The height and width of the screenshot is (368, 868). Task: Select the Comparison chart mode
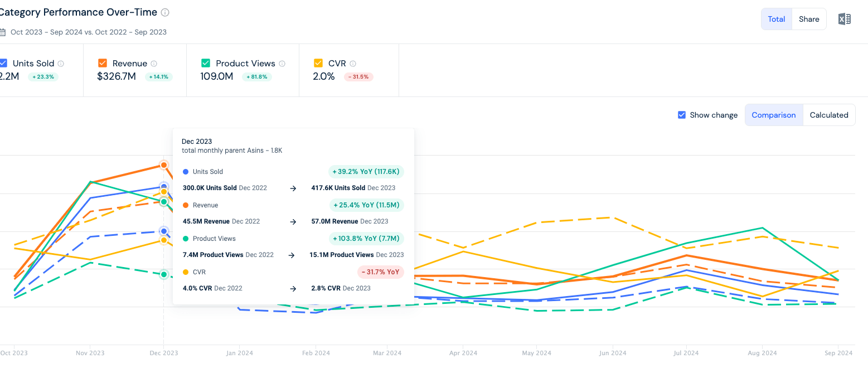[x=773, y=115]
